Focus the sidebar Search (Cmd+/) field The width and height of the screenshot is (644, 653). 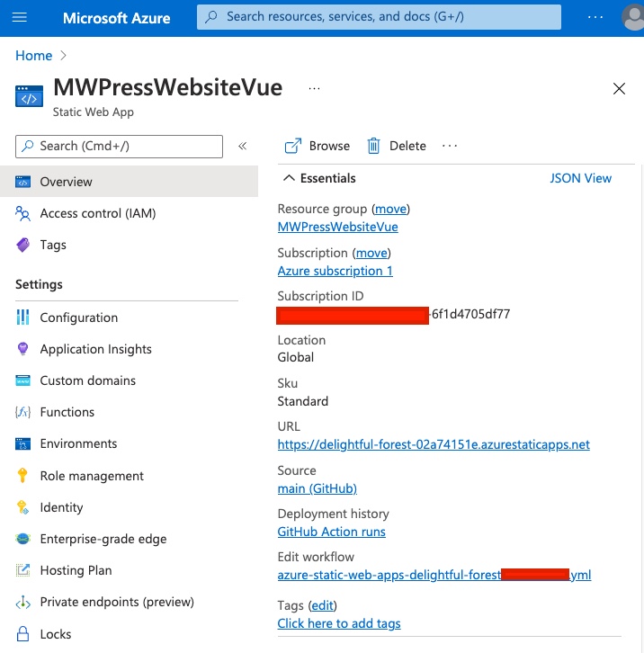(x=119, y=147)
